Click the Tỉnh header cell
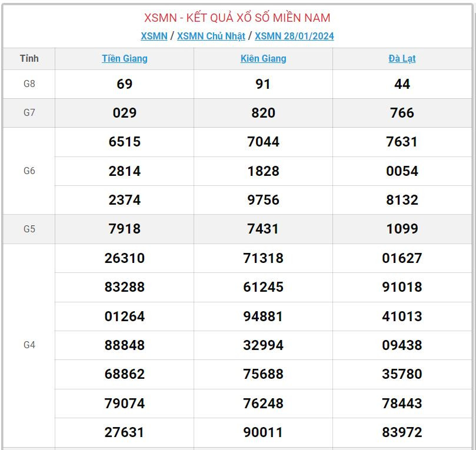 (29, 58)
